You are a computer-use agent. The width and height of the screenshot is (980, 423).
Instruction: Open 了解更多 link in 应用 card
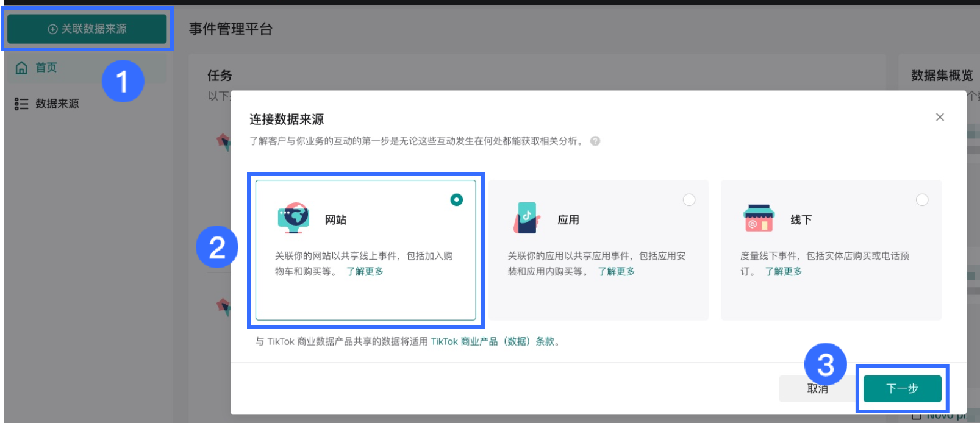[x=617, y=271]
